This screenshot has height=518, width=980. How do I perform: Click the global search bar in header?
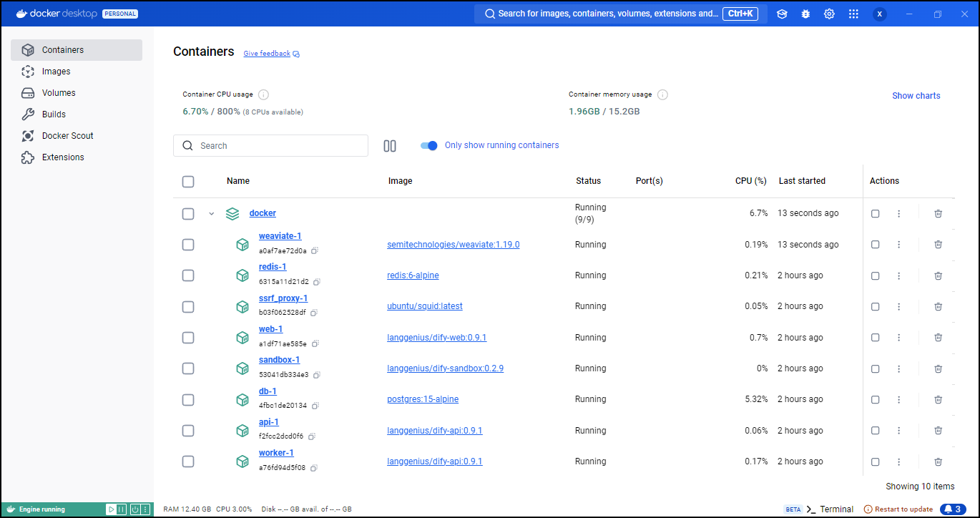621,14
